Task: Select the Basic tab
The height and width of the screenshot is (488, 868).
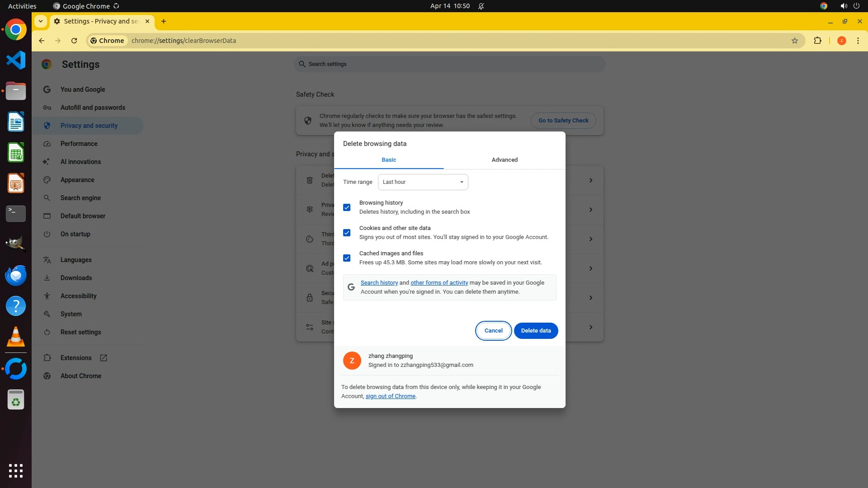Action: 389,160
